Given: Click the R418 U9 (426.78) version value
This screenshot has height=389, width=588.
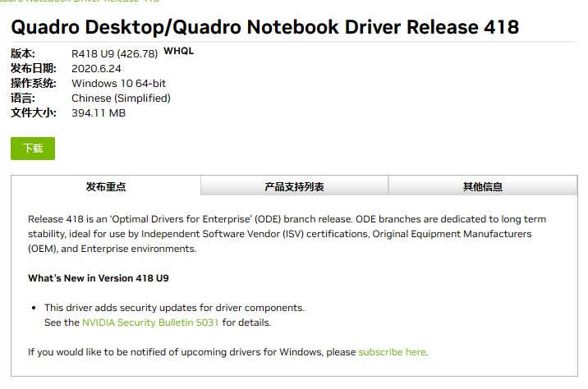Looking at the screenshot, I should pos(114,54).
